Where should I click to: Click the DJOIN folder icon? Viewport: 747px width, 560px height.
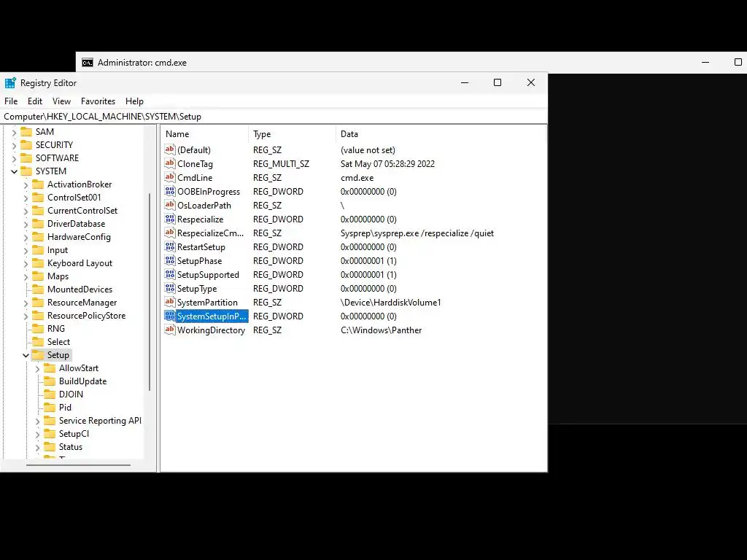pyautogui.click(x=50, y=394)
